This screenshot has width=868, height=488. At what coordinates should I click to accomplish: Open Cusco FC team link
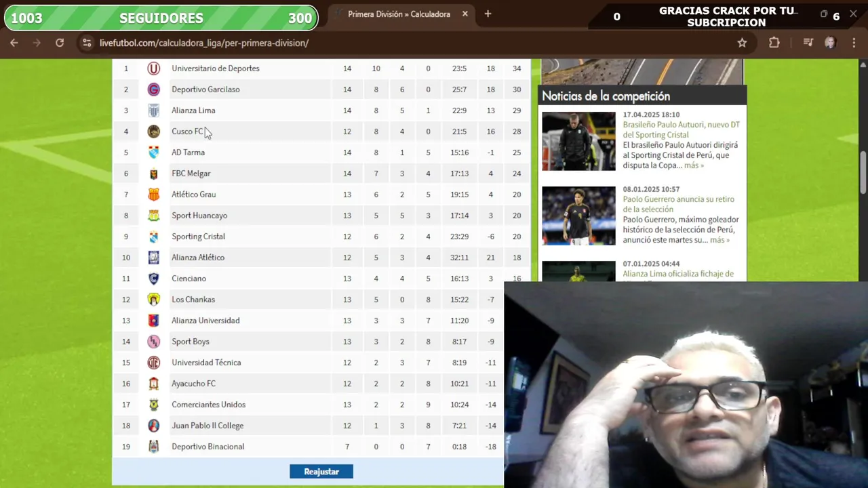(x=187, y=131)
